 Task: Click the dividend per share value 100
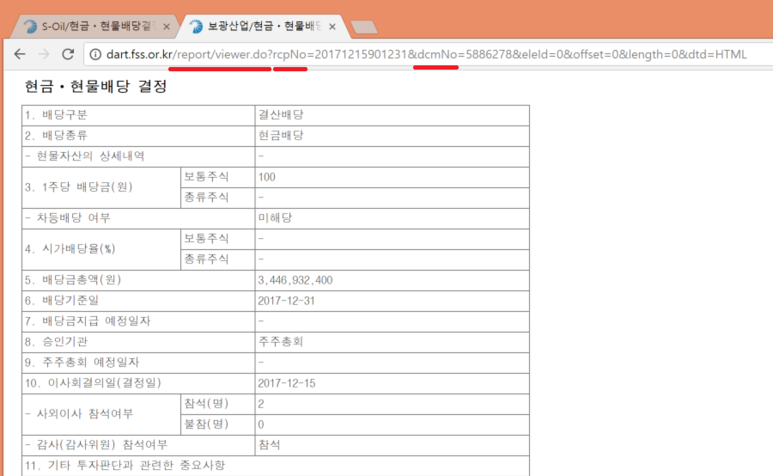click(267, 177)
